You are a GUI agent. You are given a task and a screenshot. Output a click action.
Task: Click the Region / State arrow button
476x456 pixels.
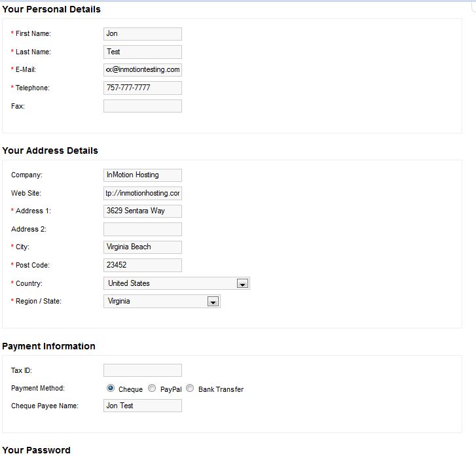[212, 302]
